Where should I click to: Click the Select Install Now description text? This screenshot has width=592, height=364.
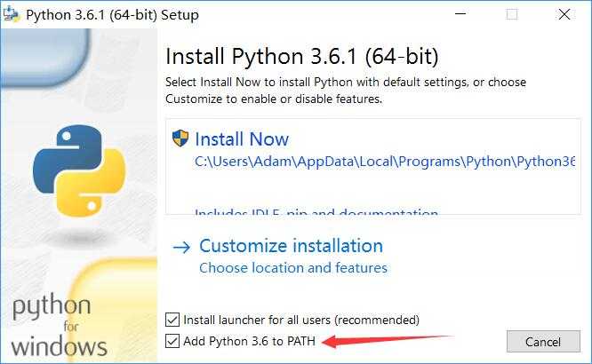(x=346, y=91)
